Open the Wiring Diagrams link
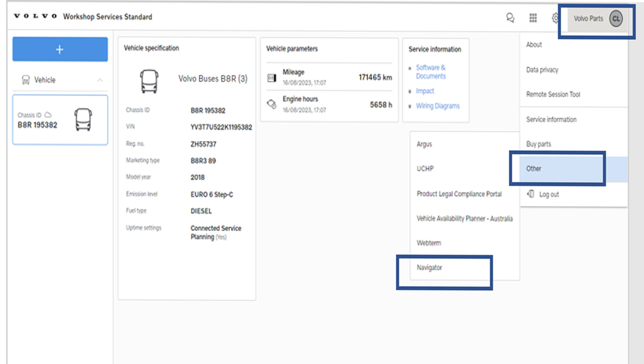This screenshot has height=364, width=644. pyautogui.click(x=438, y=106)
